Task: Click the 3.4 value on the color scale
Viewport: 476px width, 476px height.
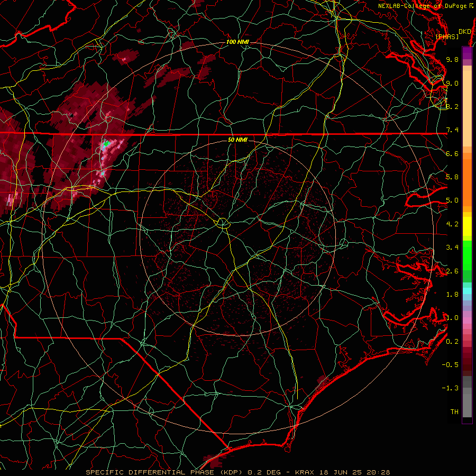Action: tap(452, 248)
